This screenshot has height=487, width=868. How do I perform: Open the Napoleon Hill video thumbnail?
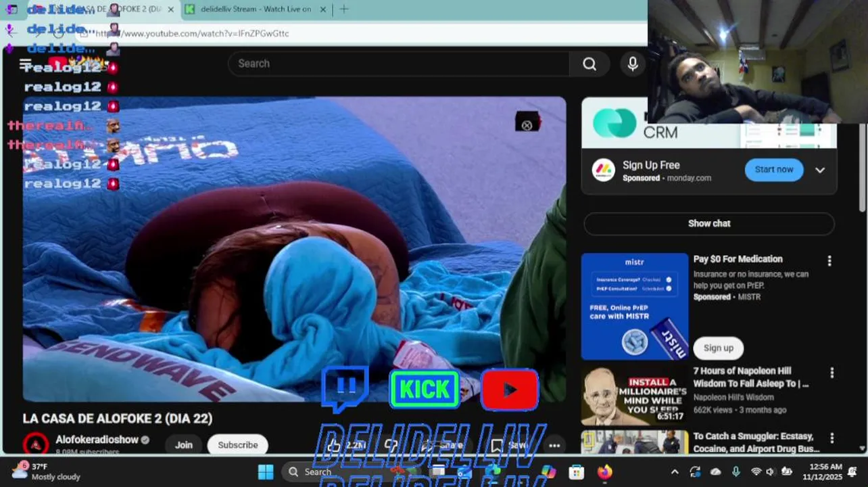pyautogui.click(x=635, y=396)
